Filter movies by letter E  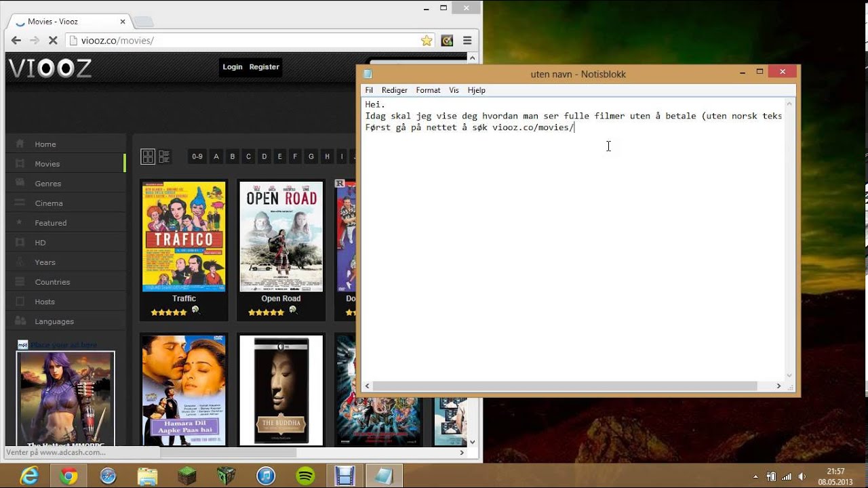(x=280, y=157)
